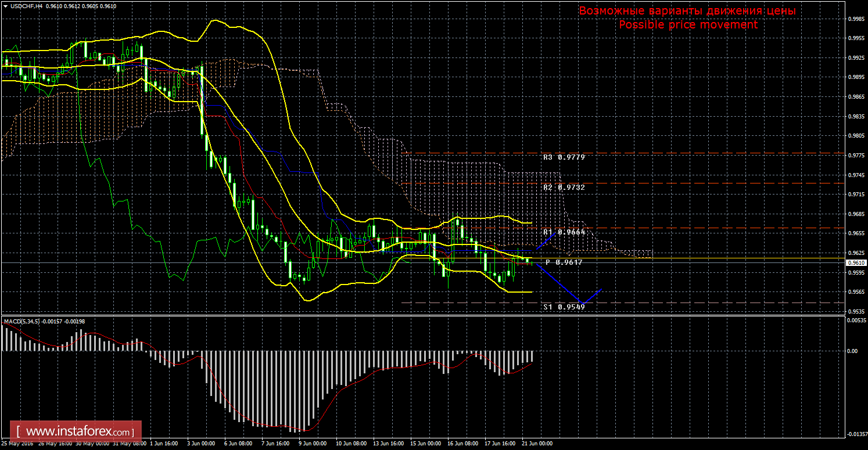Click the 0.00 level on MACD scale
This screenshot has width=868, height=450.
click(853, 351)
